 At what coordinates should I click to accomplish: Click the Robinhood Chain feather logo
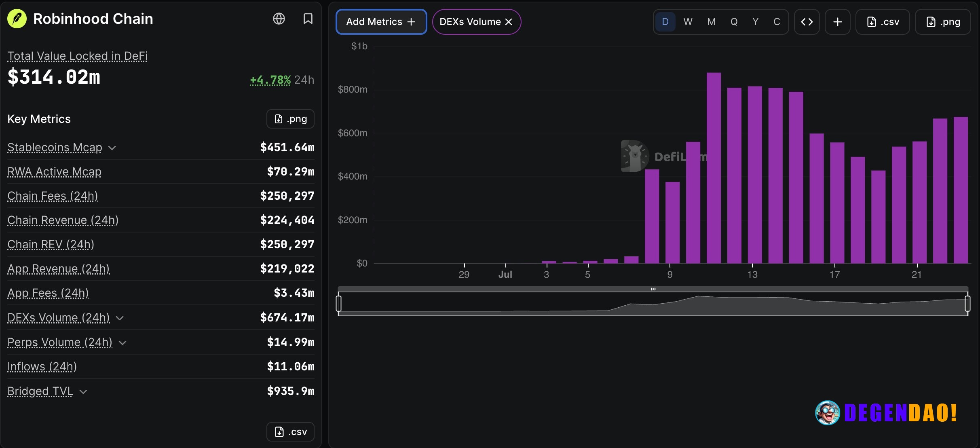point(17,19)
